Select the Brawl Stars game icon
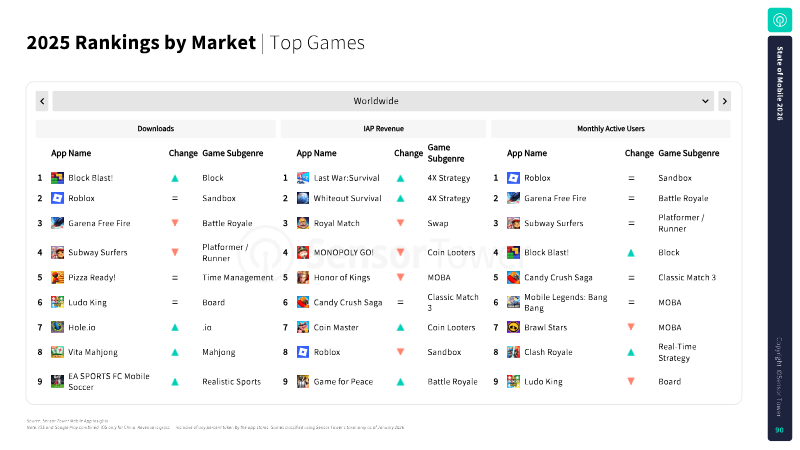 point(513,327)
